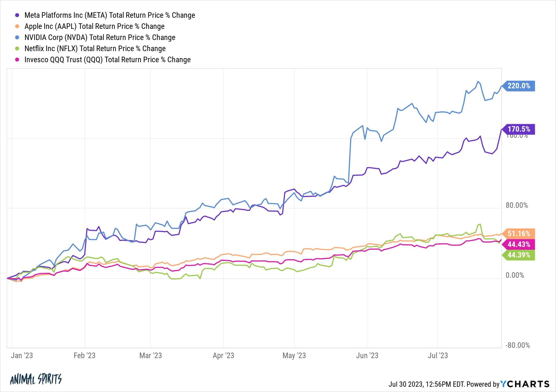Select the Apple Inc legend label

[x=94, y=26]
